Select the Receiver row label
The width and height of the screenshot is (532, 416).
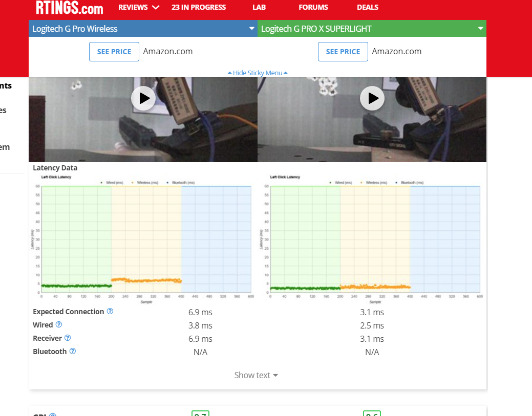(47, 338)
